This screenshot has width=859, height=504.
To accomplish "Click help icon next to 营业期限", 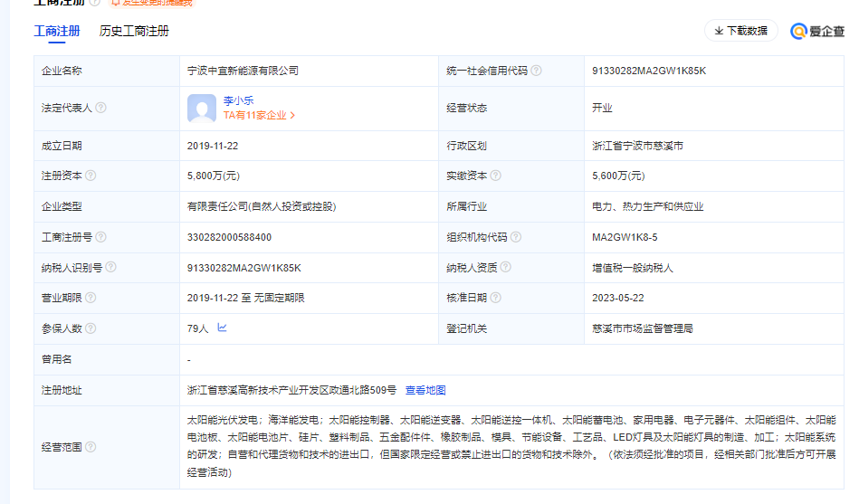I will pos(91,298).
